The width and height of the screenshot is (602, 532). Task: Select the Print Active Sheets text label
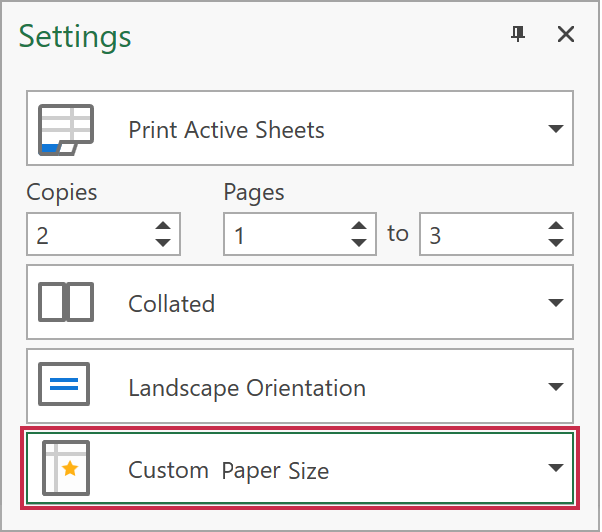pos(226,130)
